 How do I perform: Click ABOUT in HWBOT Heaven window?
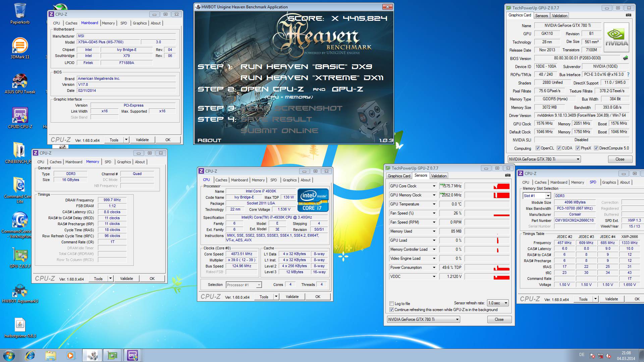click(x=209, y=140)
